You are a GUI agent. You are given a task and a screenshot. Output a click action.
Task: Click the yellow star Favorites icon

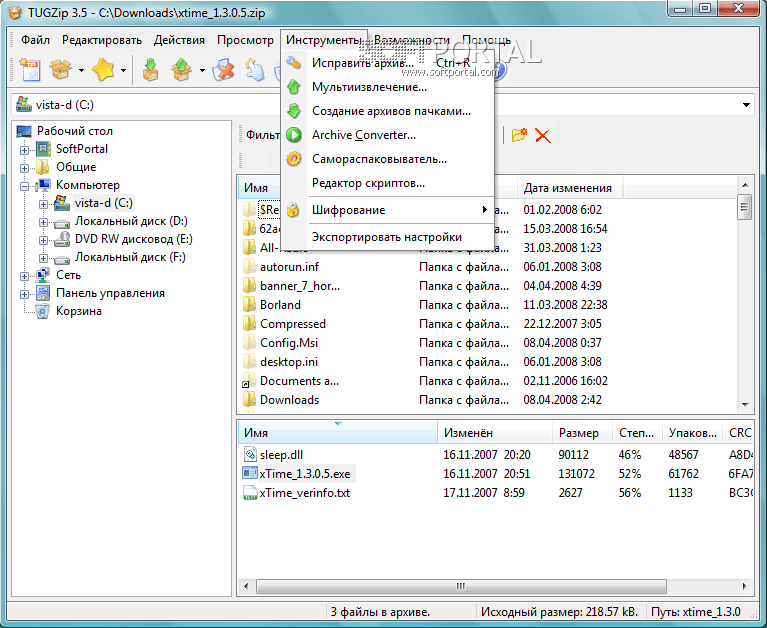[x=103, y=70]
